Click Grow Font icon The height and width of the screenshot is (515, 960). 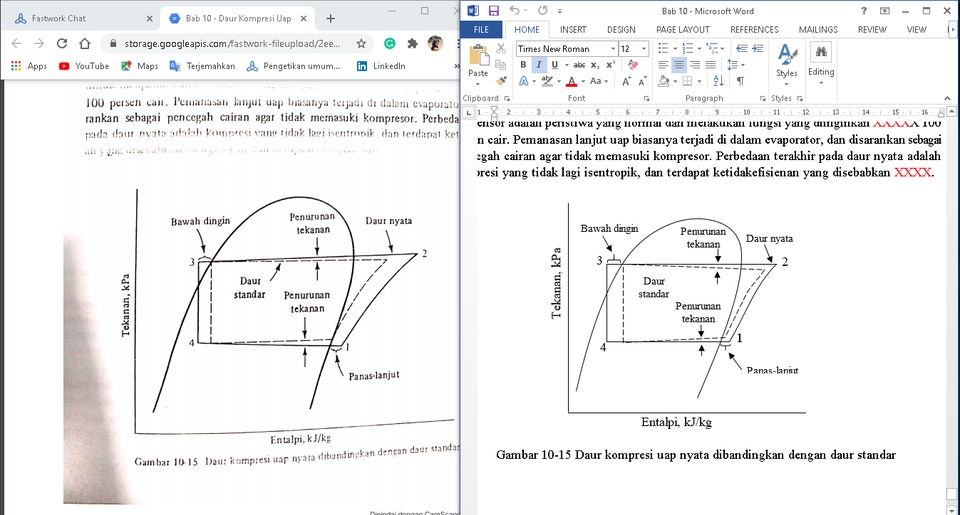pos(626,81)
